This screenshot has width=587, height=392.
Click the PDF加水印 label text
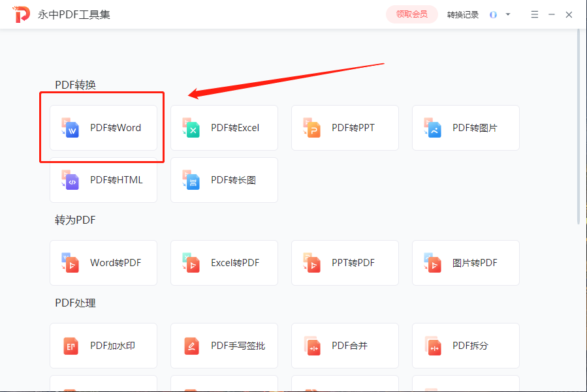click(x=113, y=346)
